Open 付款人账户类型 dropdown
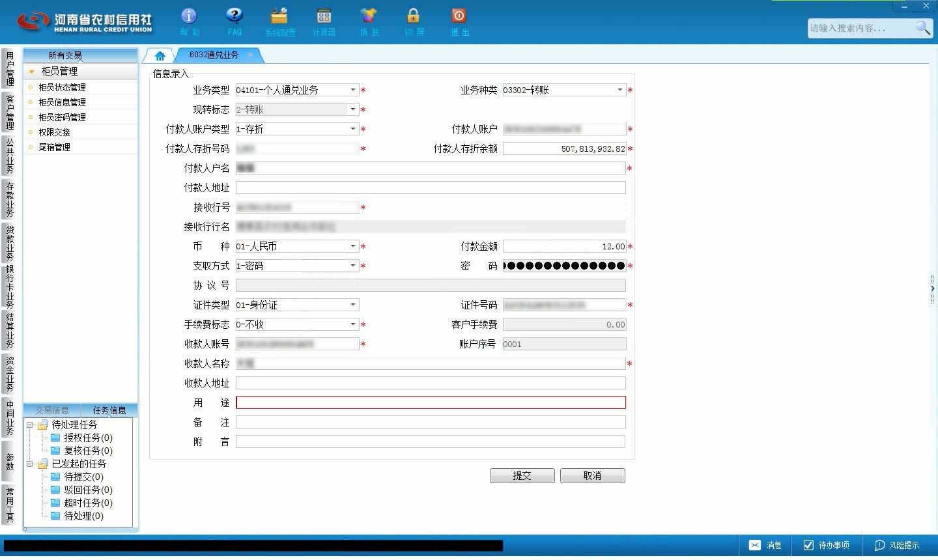 click(353, 129)
